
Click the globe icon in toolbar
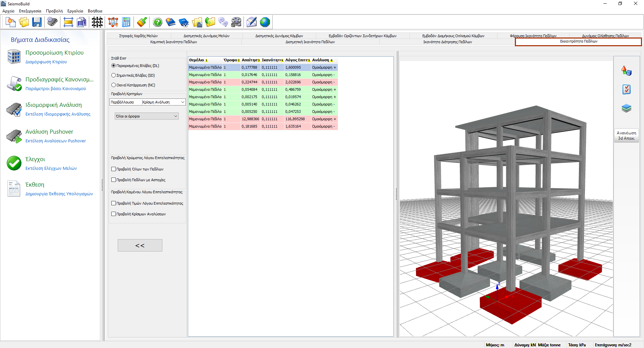click(x=265, y=22)
